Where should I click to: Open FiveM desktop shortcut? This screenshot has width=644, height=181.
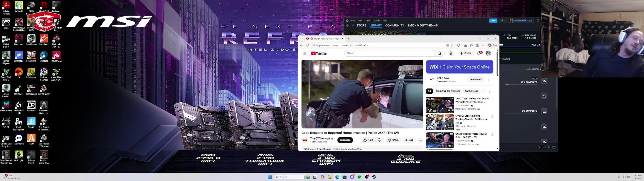31,140
